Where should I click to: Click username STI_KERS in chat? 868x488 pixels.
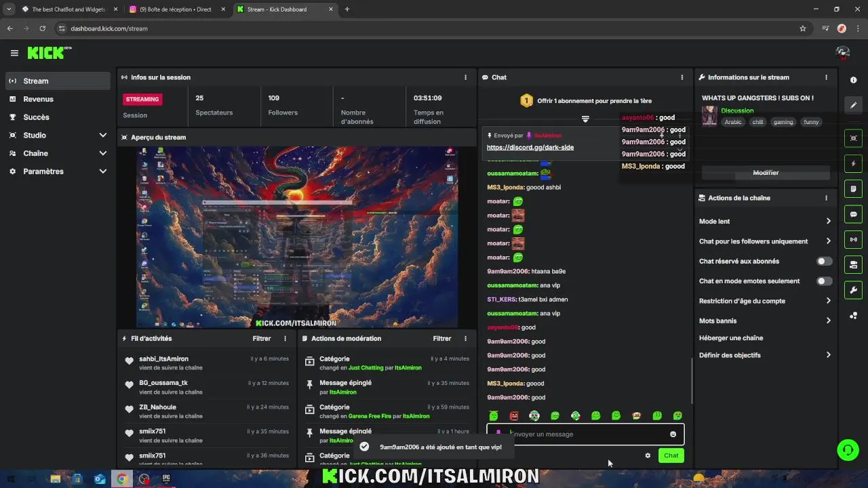501,300
